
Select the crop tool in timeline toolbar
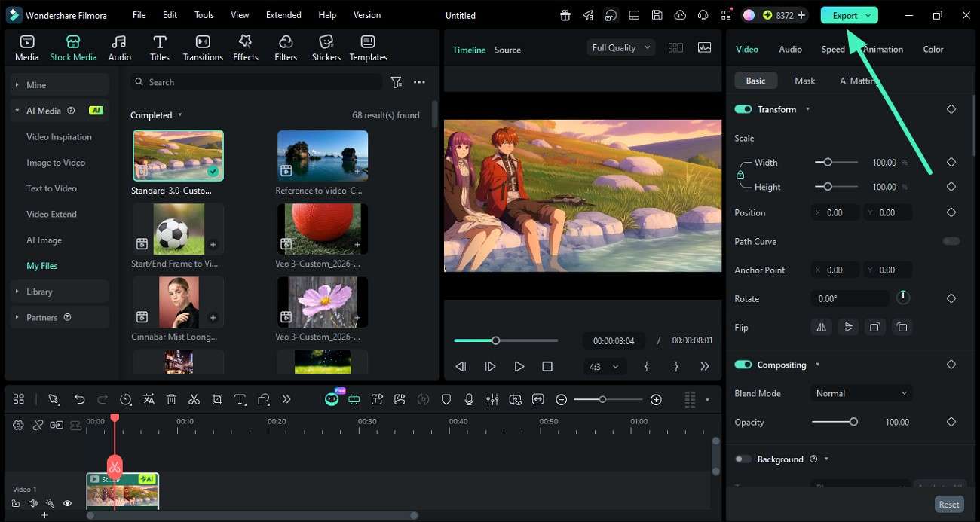point(217,399)
